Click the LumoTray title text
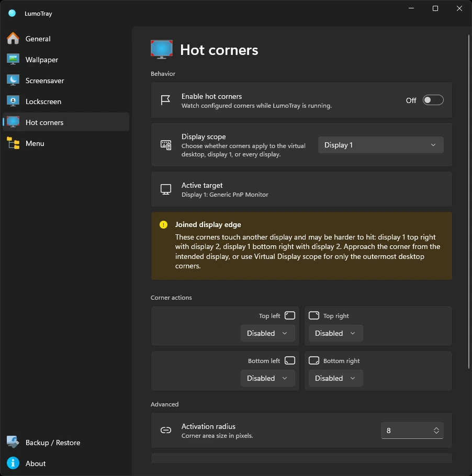This screenshot has height=476, width=472. 38,14
